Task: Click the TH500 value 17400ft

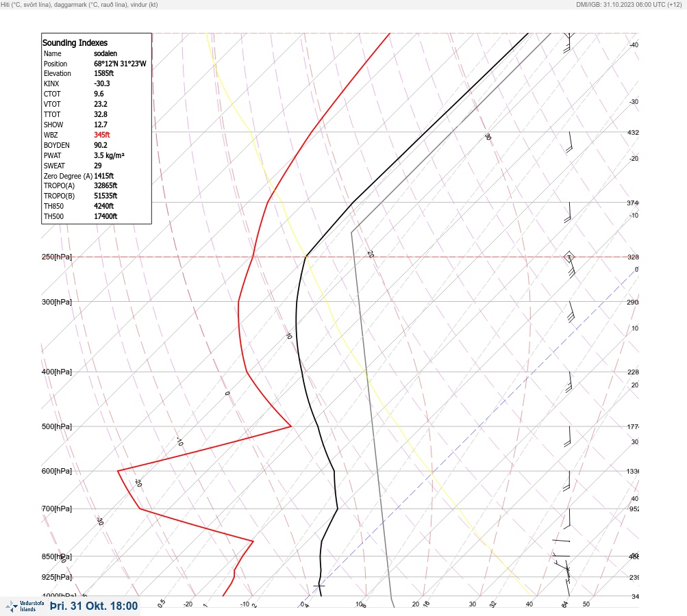Action: 105,216
